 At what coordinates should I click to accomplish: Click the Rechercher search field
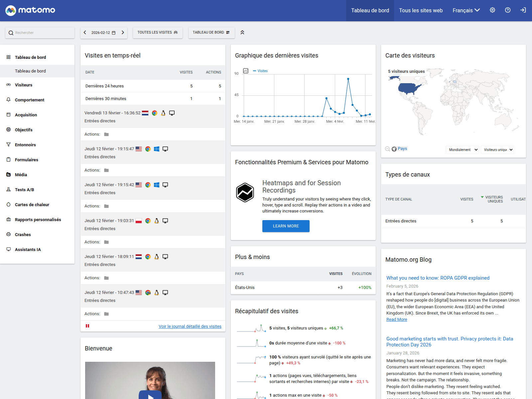point(40,33)
